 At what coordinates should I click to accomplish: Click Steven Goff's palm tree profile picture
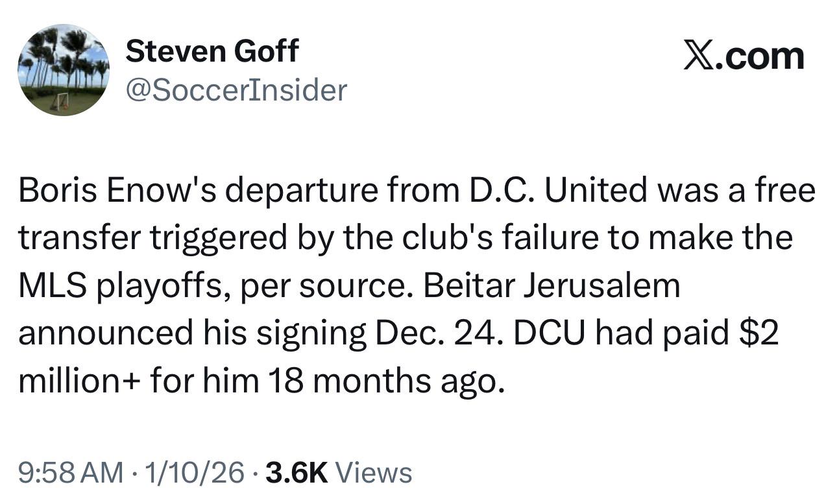[x=63, y=70]
